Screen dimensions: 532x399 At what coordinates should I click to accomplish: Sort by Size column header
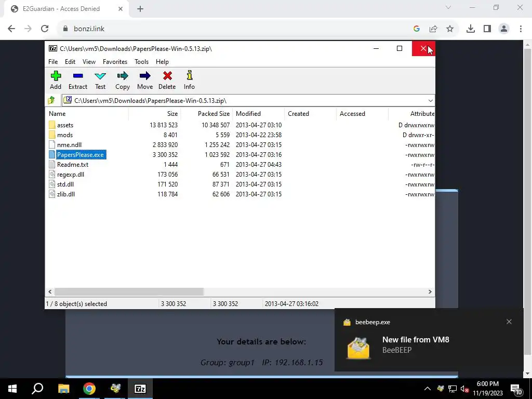[x=155, y=114]
